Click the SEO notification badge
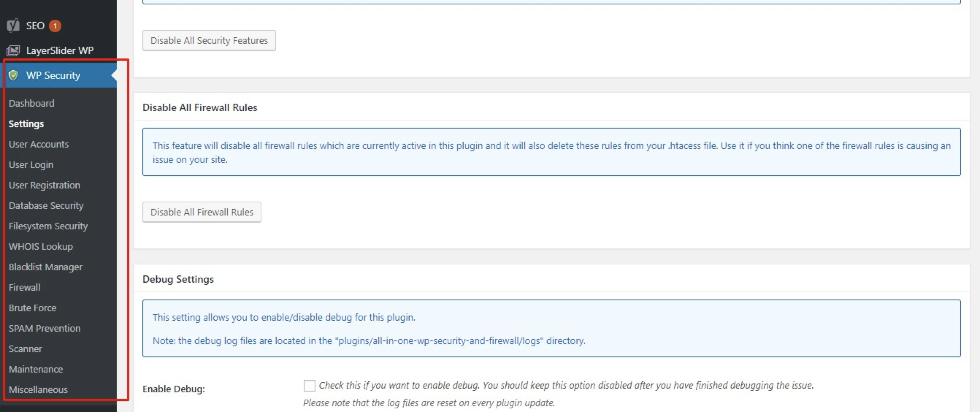The image size is (980, 412). click(55, 26)
